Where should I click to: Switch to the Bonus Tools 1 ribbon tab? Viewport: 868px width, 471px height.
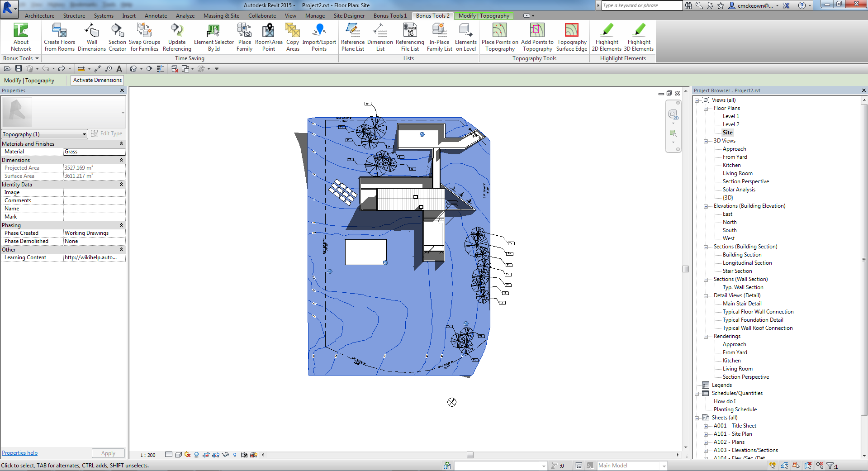click(x=389, y=15)
